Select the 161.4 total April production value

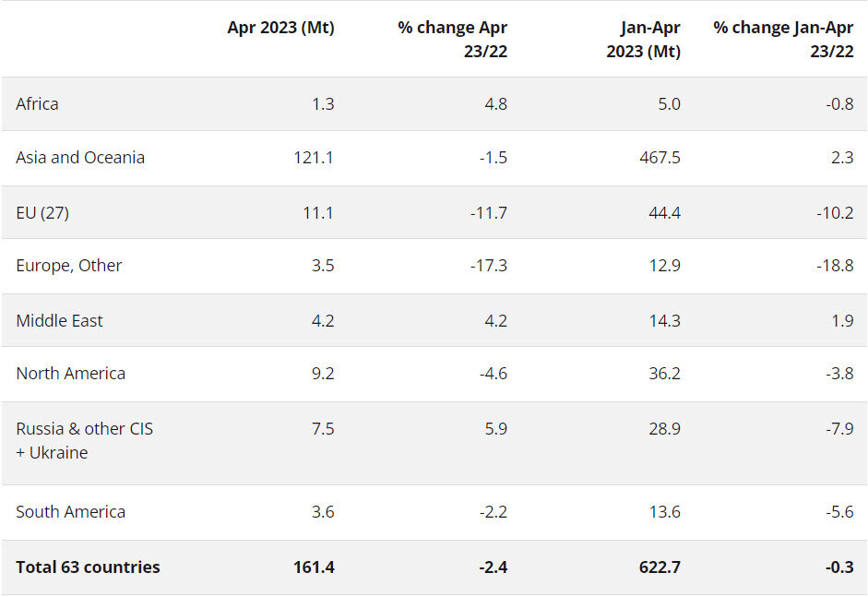(314, 567)
